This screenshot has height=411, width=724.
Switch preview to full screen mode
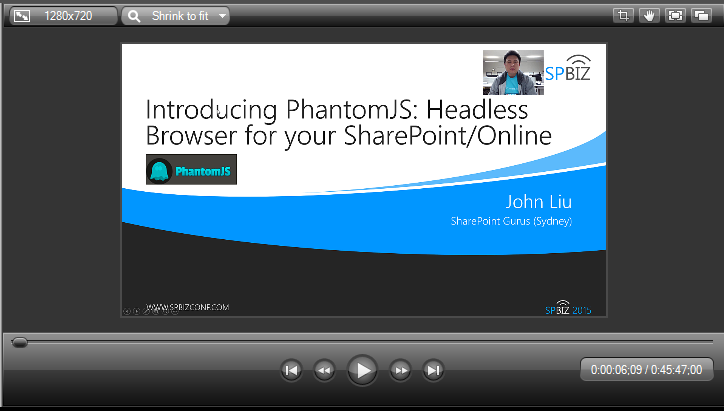675,16
